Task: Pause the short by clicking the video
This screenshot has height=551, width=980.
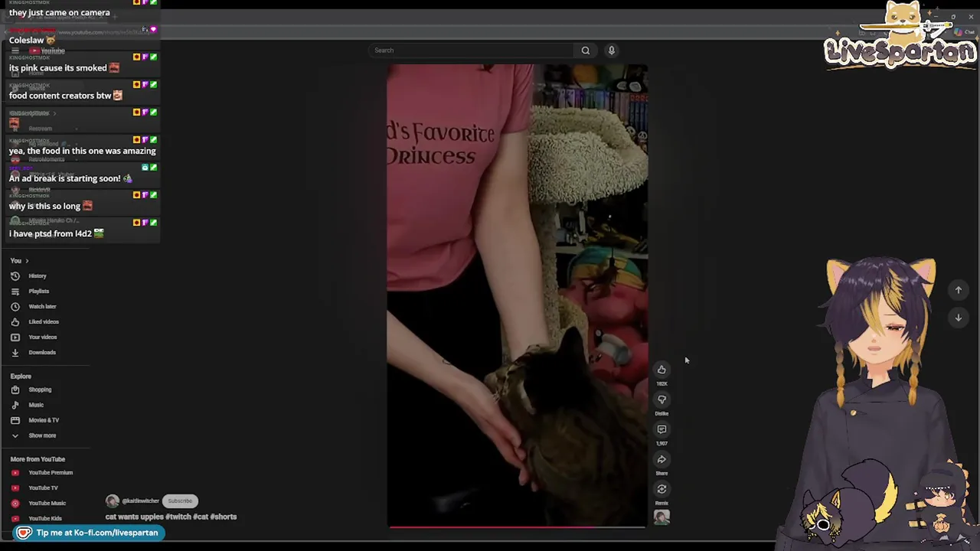Action: coord(518,295)
